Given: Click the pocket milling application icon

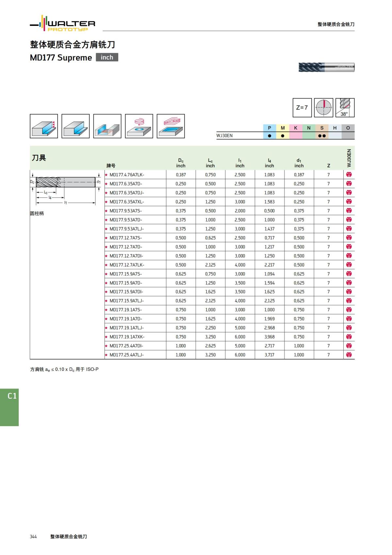Looking at the screenshot, I should pos(171,126).
